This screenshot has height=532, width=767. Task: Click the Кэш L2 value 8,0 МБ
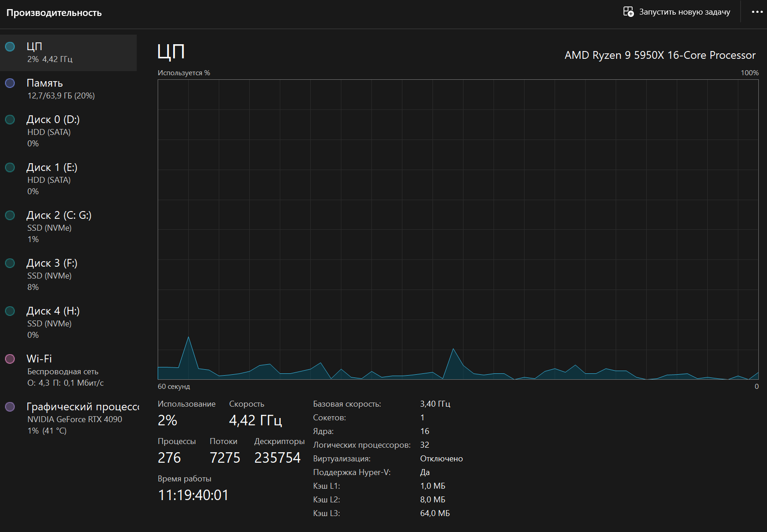pyautogui.click(x=433, y=500)
